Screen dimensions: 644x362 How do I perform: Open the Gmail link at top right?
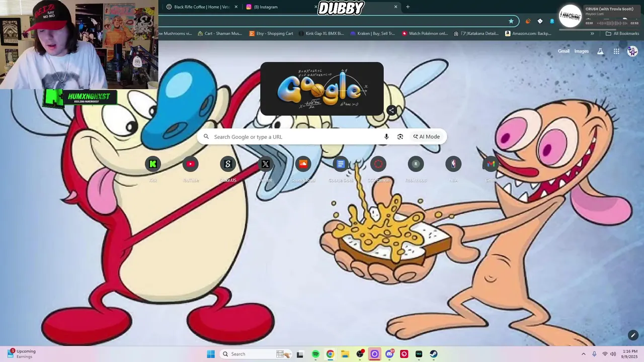pyautogui.click(x=563, y=51)
